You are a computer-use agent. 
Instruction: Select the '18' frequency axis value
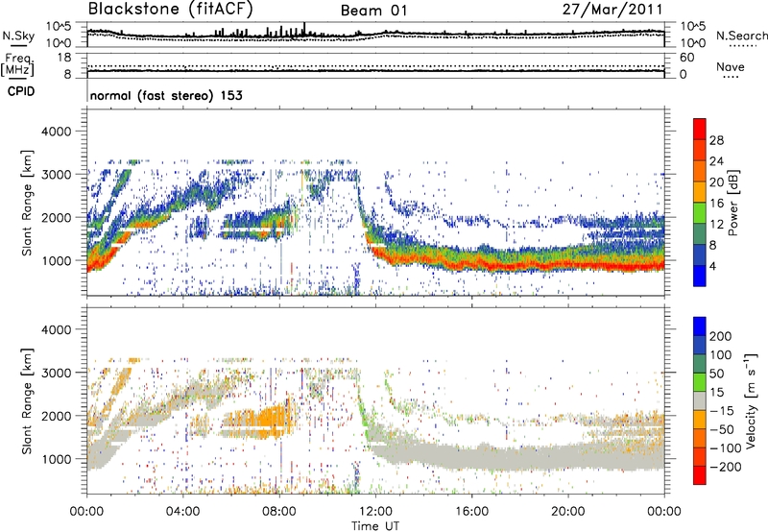[64, 58]
